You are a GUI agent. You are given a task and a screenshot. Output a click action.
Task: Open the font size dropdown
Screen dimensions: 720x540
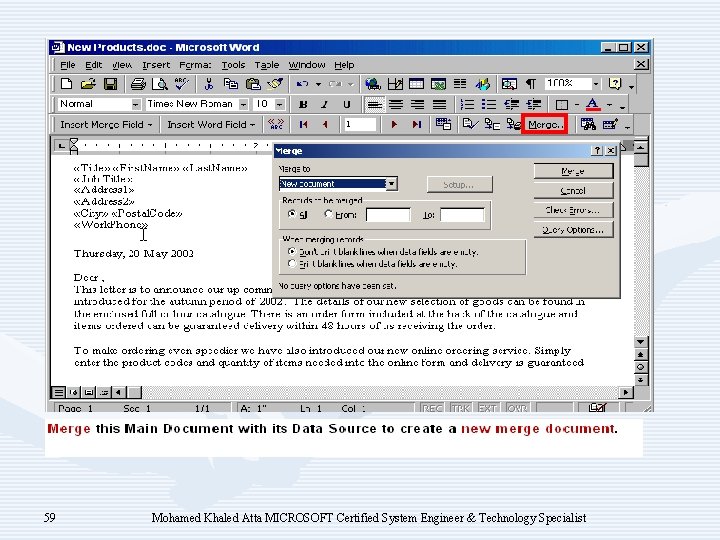tap(280, 105)
